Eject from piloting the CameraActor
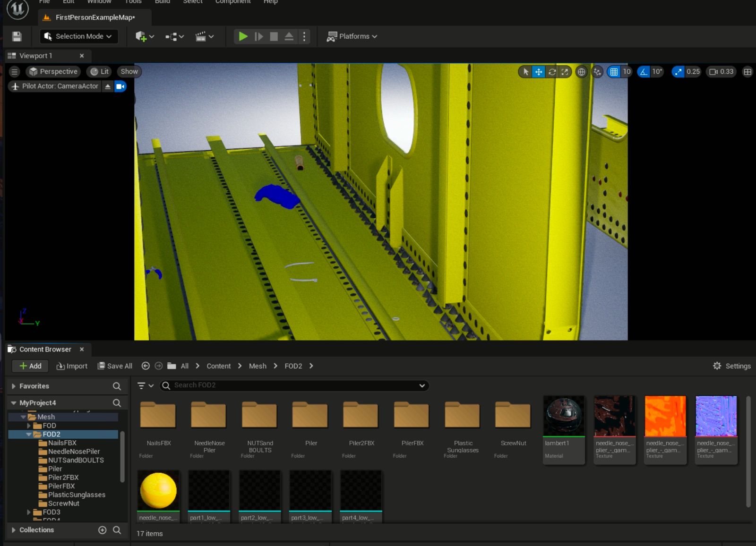 click(108, 86)
